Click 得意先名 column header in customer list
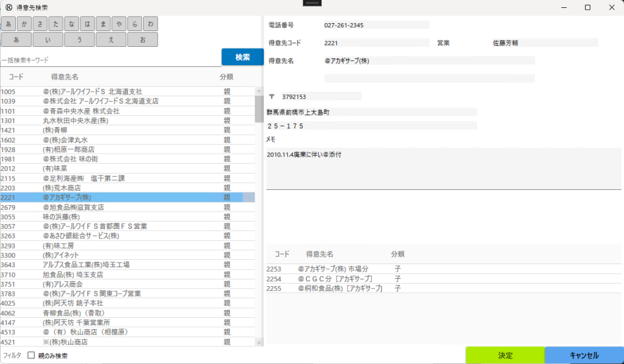 pyautogui.click(x=65, y=77)
